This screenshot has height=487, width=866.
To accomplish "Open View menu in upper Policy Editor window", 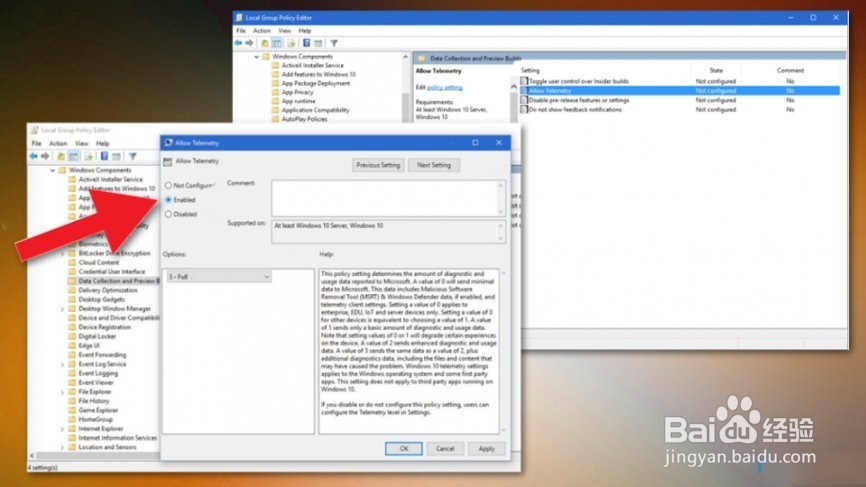I will (x=284, y=31).
